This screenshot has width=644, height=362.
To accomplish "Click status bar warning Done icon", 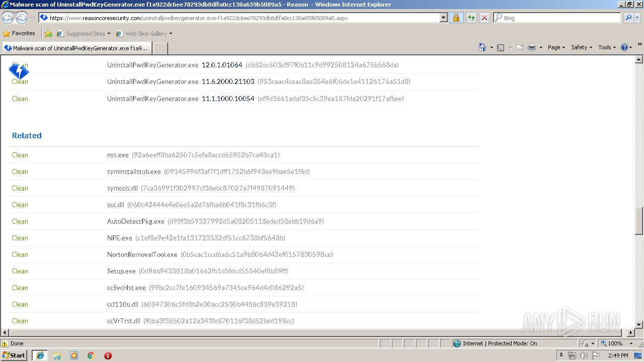I will 5,343.
